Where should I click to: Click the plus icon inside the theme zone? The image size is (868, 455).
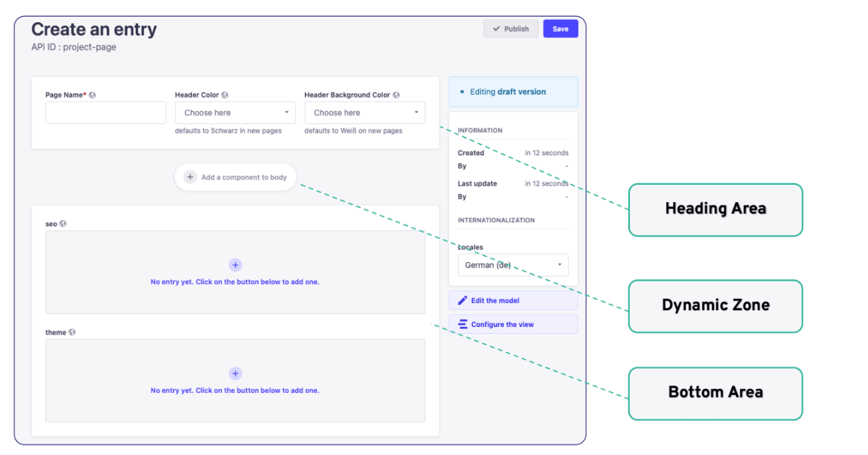(x=235, y=374)
